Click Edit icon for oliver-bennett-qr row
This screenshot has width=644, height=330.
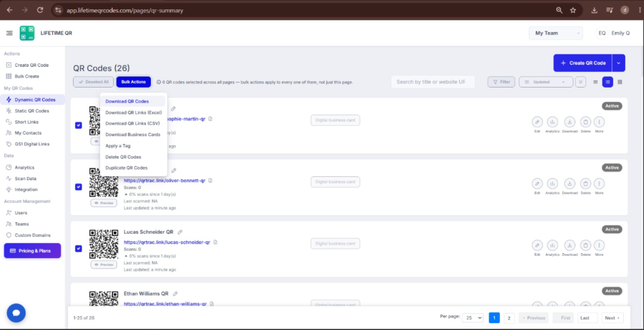pyautogui.click(x=537, y=183)
